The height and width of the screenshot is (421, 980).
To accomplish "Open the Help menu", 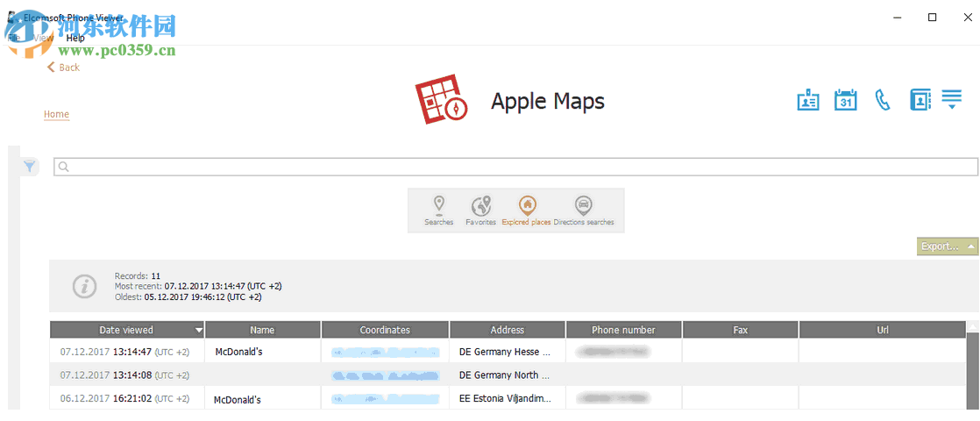I will 75,39.
